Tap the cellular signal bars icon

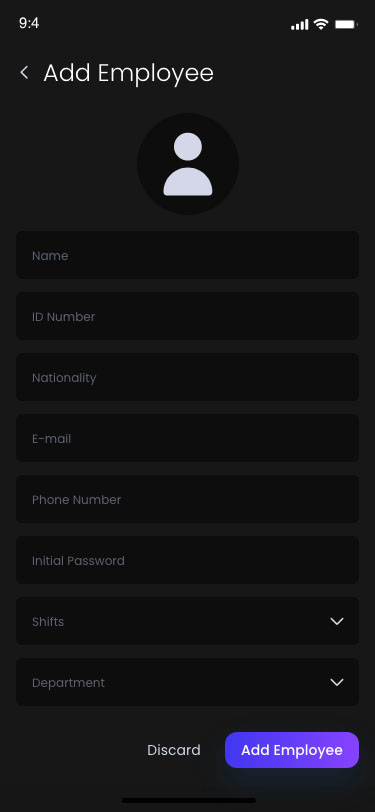pos(300,24)
